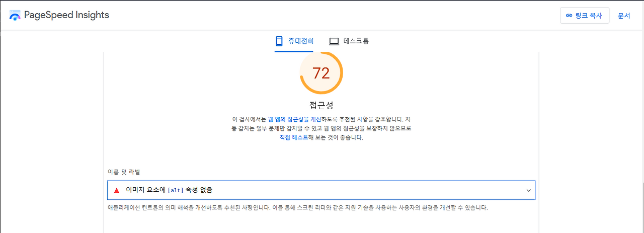Click the 접근성 category heading
The width and height of the screenshot is (644, 233).
pyautogui.click(x=321, y=105)
